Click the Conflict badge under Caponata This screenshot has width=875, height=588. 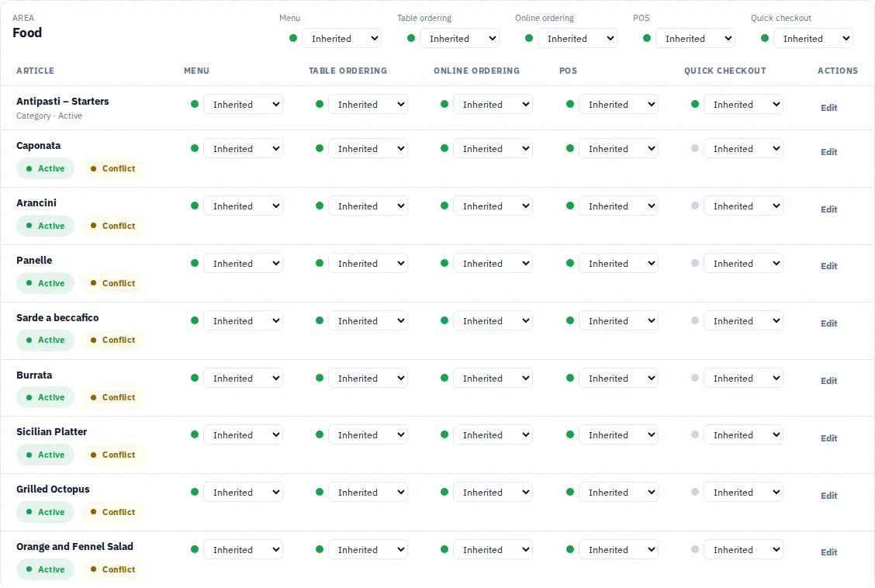click(112, 168)
